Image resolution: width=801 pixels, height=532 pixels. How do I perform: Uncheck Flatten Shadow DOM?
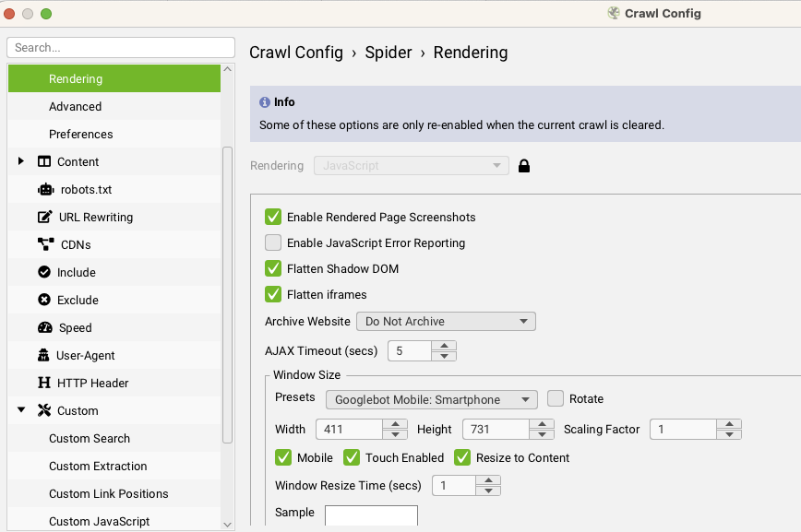tap(273, 269)
